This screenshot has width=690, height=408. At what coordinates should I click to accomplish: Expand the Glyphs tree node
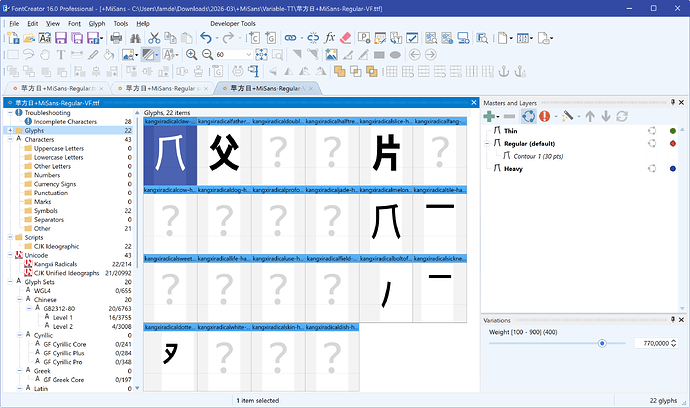[x=10, y=131]
